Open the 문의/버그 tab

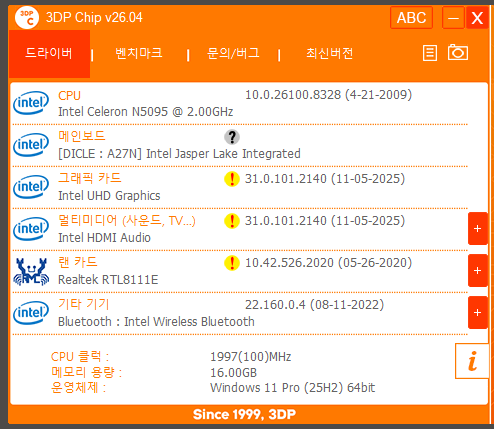coord(233,53)
